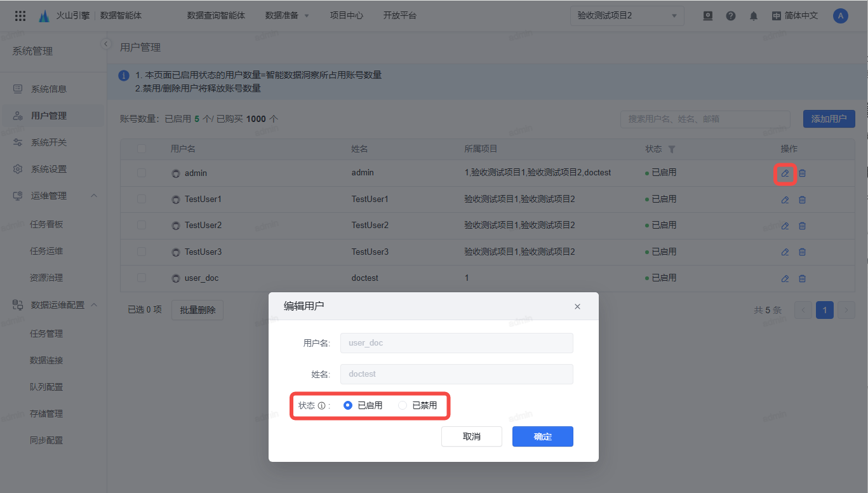This screenshot has width=868, height=493.
Task: Confirm the dialog with 确定
Action: pyautogui.click(x=543, y=436)
